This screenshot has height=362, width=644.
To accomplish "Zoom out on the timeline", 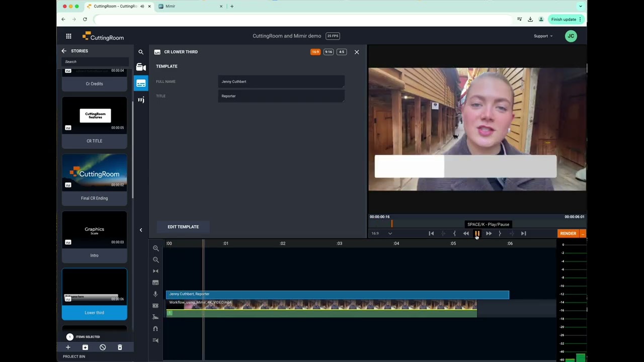I will [155, 260].
